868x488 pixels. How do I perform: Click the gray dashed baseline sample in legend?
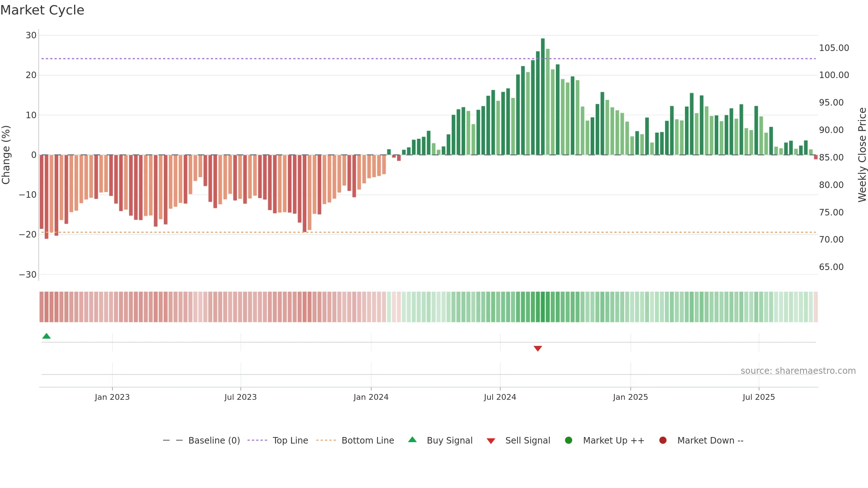coord(173,440)
